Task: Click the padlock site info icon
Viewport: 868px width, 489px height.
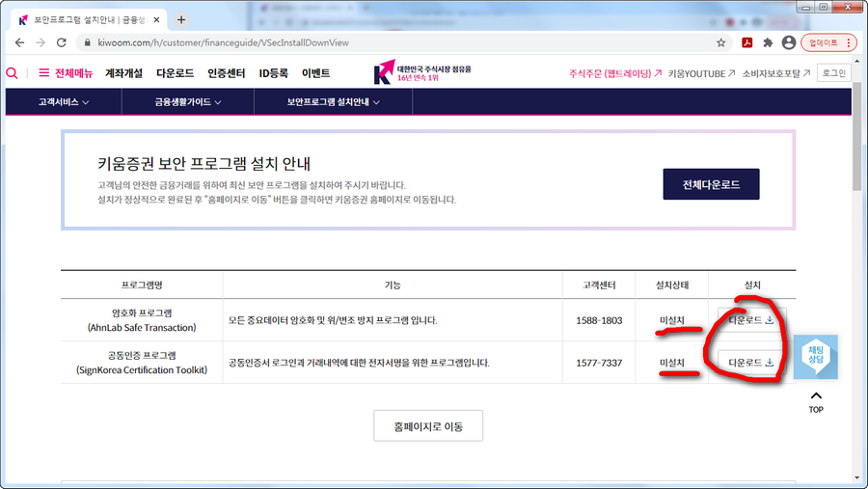Action: [x=87, y=42]
